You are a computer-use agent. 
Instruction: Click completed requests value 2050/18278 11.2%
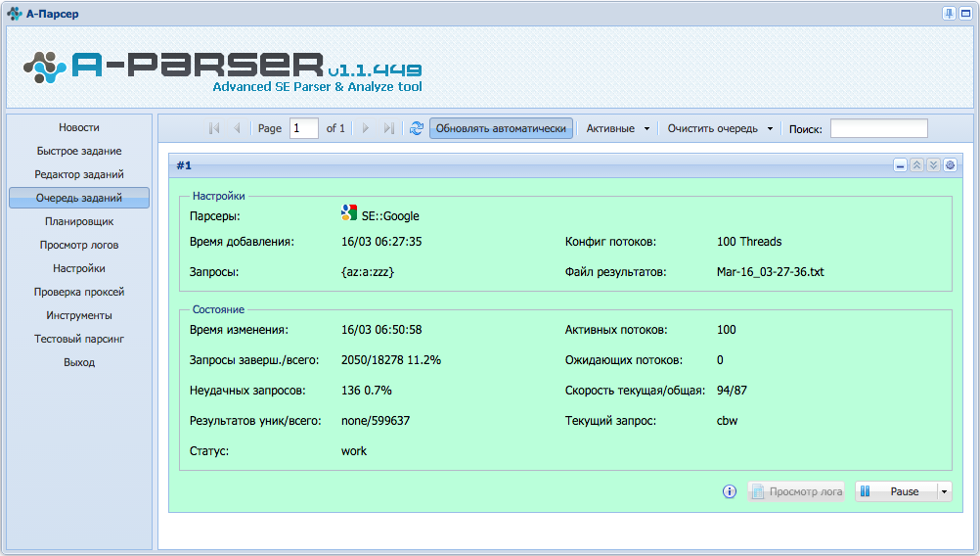click(x=390, y=359)
